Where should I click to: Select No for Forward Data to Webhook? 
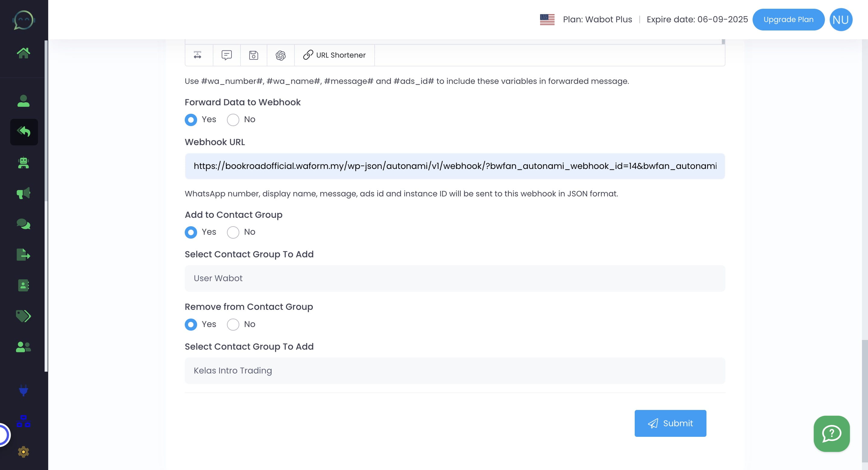click(233, 120)
